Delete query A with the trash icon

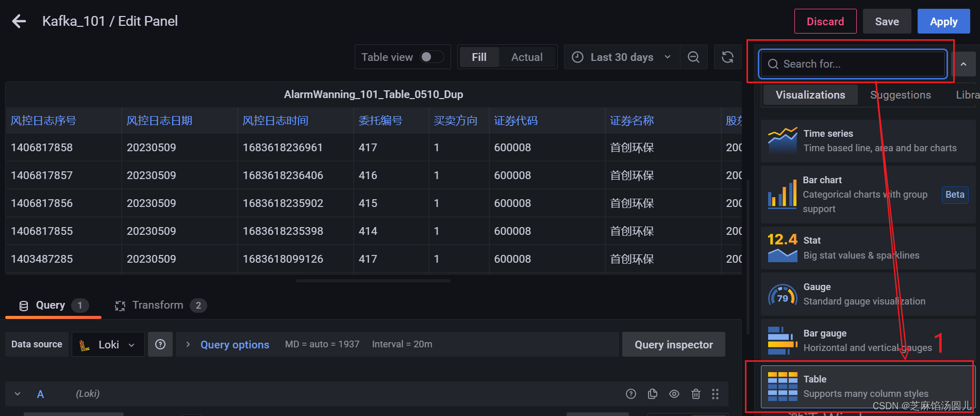coord(696,394)
